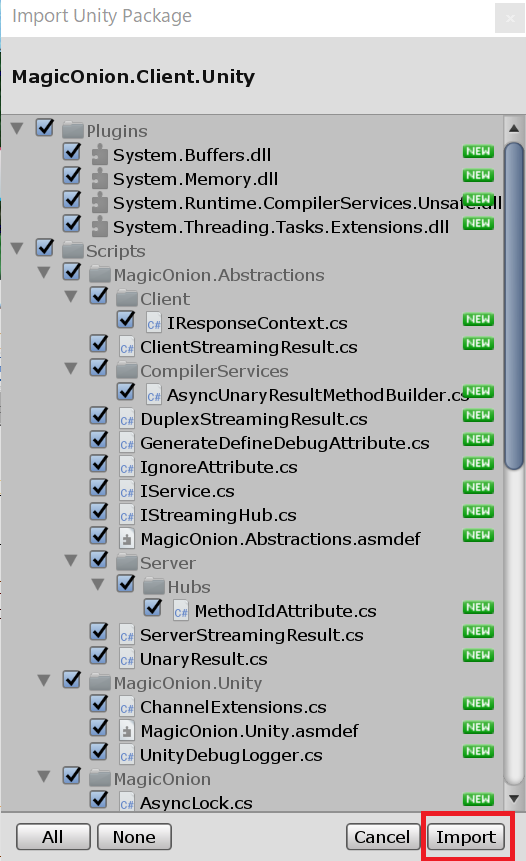Select the MagicOnion.Abstractions.asmdef file name

(x=281, y=539)
